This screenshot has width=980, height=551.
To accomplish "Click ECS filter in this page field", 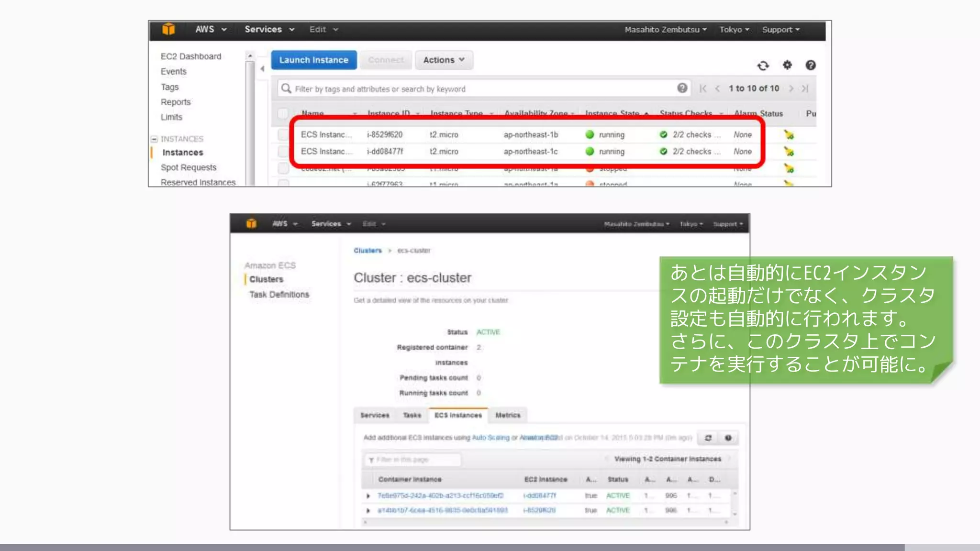I will (x=413, y=460).
